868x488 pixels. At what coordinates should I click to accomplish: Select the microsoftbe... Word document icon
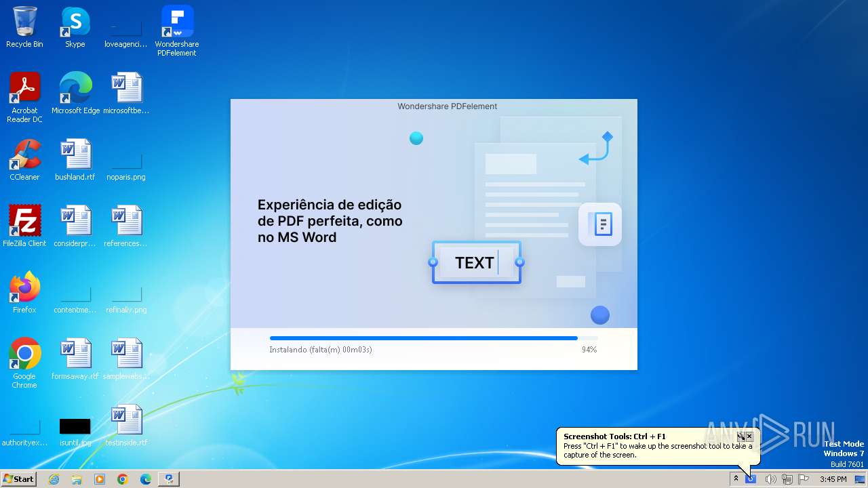[126, 93]
